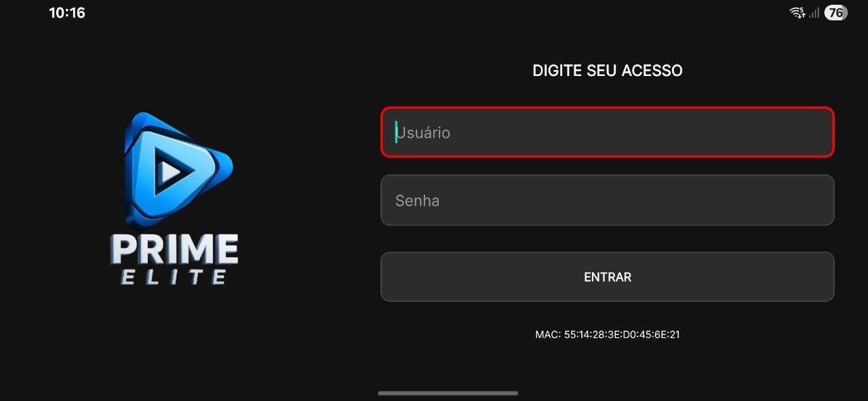This screenshot has width=868, height=401.
Task: Click the text cursor in Usuário field
Action: coord(396,132)
